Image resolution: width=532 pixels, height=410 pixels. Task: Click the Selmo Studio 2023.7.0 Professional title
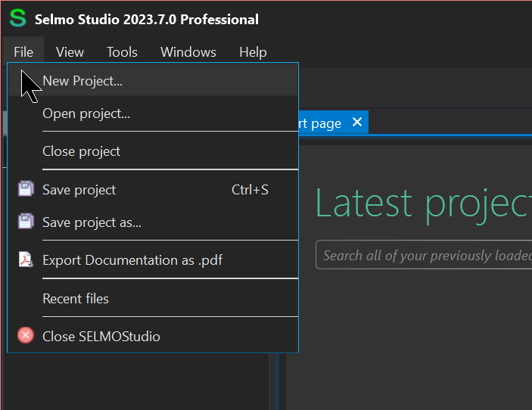147,20
